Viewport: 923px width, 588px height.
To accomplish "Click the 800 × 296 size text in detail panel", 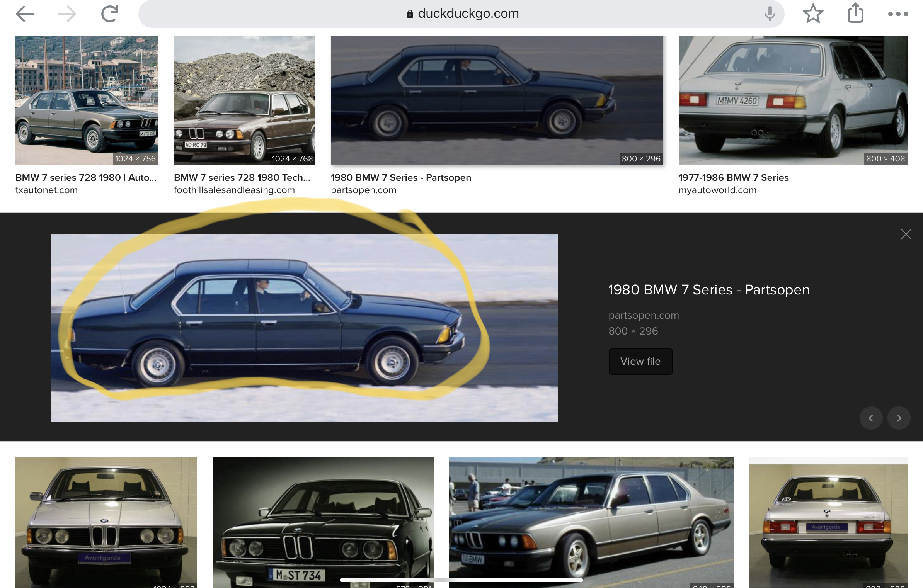I will coord(633,331).
